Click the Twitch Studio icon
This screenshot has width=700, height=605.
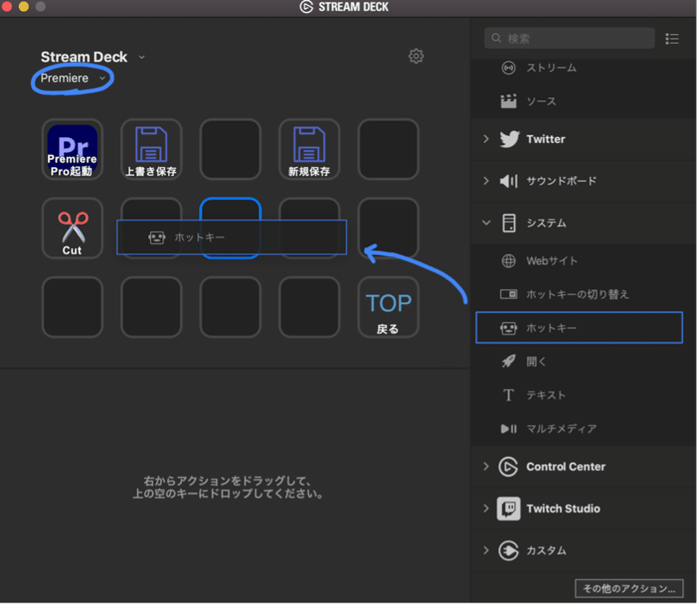click(508, 509)
